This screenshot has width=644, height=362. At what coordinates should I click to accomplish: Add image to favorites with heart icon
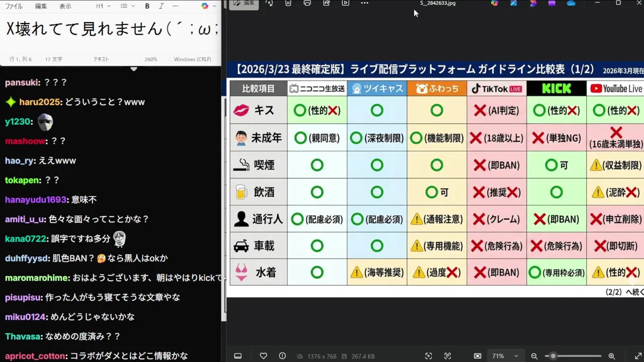pos(263,356)
